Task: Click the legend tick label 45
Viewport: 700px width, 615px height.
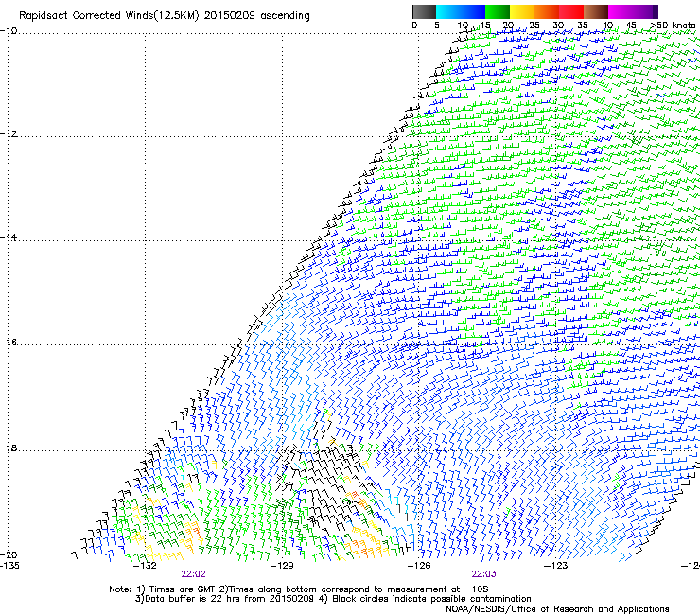Action: tap(631, 26)
